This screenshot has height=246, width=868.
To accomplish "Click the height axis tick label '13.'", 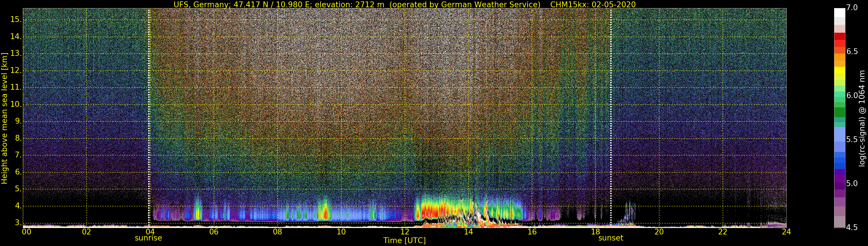I will [16, 53].
